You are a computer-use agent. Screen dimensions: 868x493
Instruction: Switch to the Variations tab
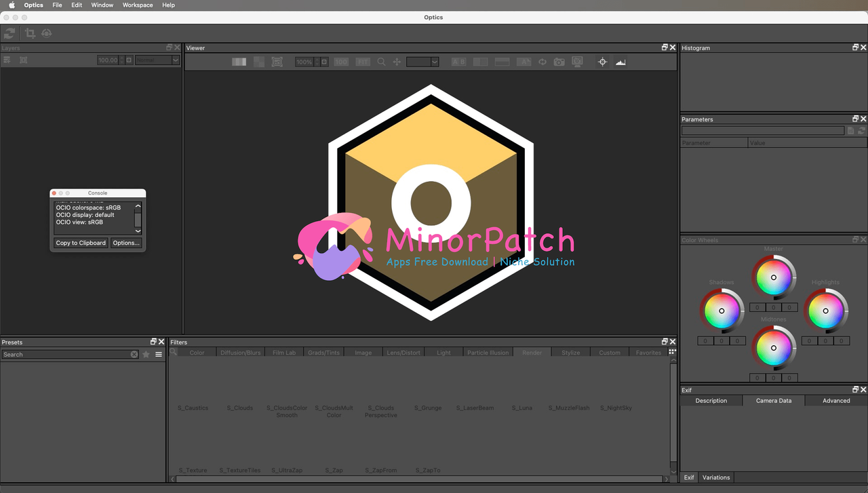[716, 477]
